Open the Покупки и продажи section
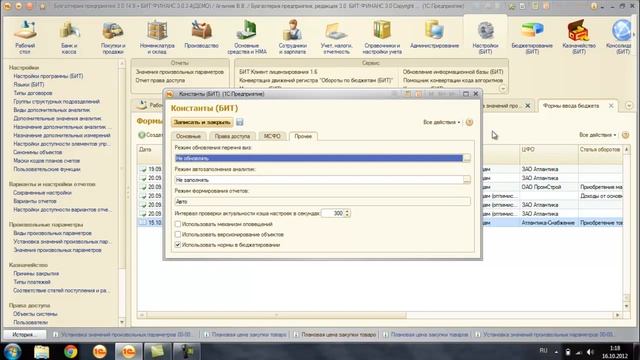Viewport: 640px width, 360px height. click(x=113, y=38)
